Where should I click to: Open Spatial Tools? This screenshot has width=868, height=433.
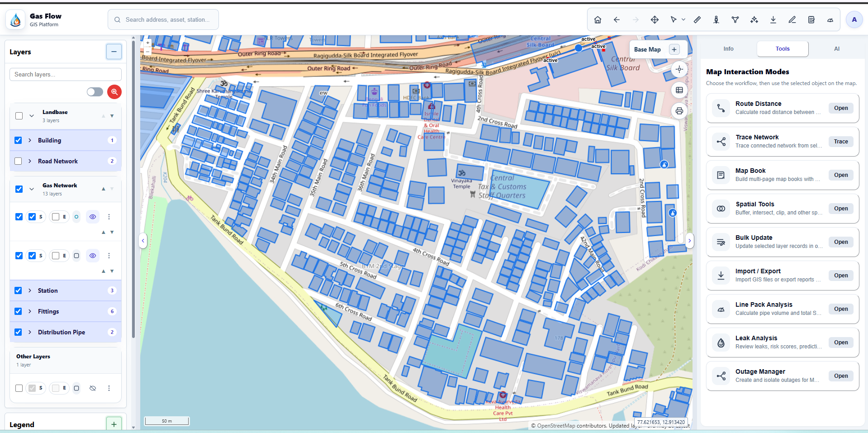841,209
